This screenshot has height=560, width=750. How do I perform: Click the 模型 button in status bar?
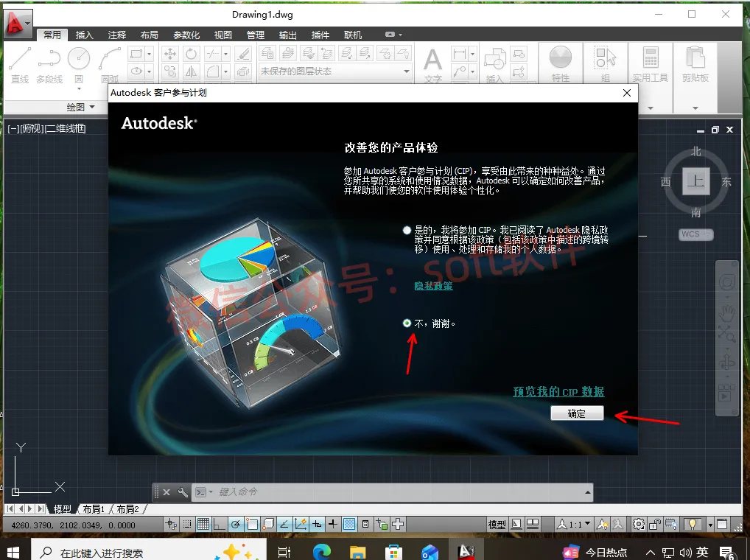click(497, 525)
